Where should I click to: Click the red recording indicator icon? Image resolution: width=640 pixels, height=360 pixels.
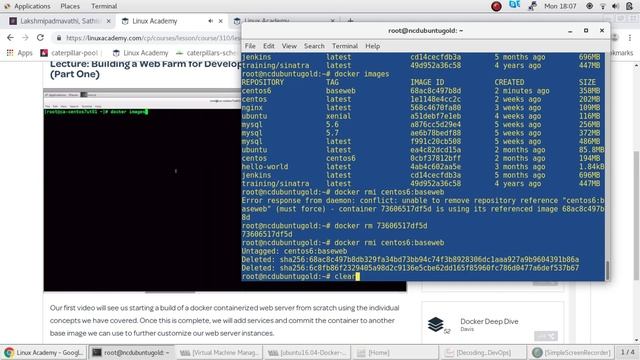coord(496,6)
